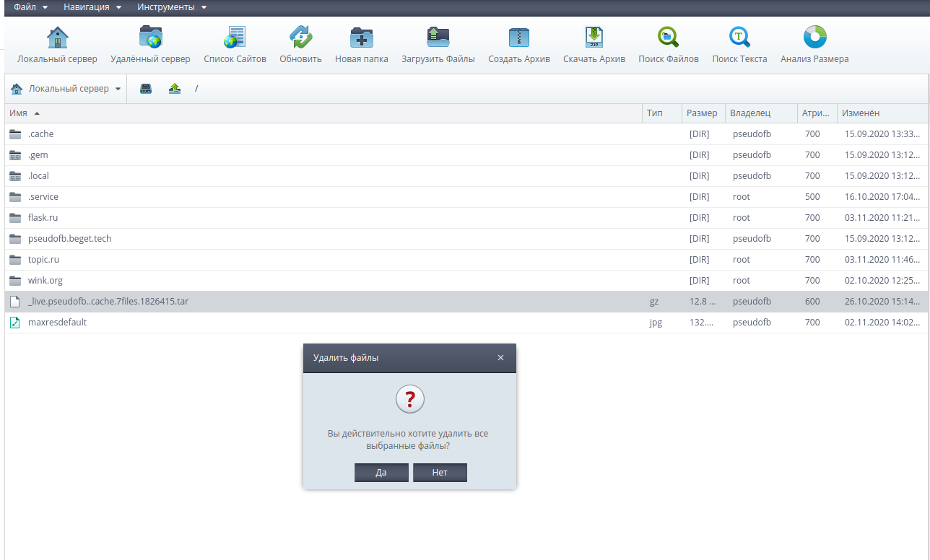Confirm deletion with the Да button
This screenshot has width=930, height=560.
[x=381, y=473]
